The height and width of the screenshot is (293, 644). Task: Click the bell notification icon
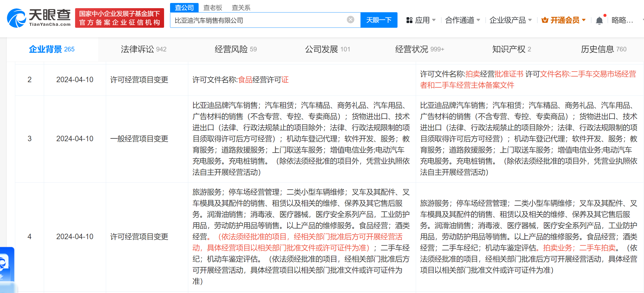(x=599, y=20)
